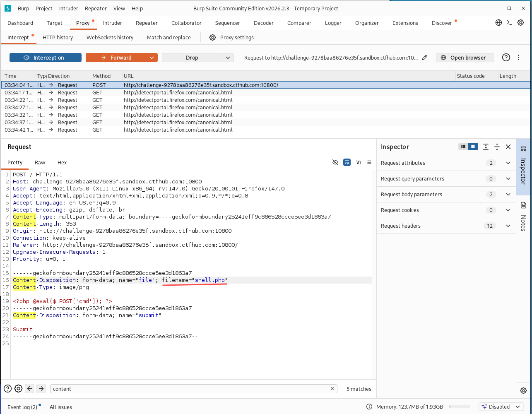Click the memory info icon in status bar

(x=370, y=407)
